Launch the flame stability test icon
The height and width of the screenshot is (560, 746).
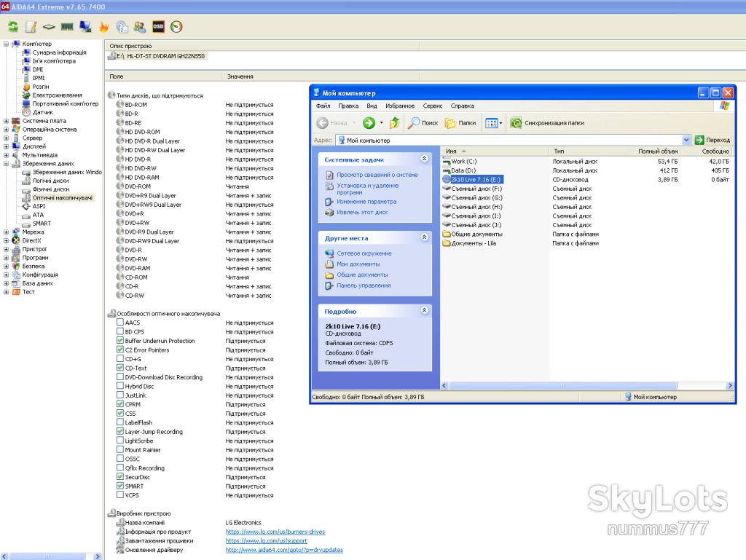coord(103,27)
